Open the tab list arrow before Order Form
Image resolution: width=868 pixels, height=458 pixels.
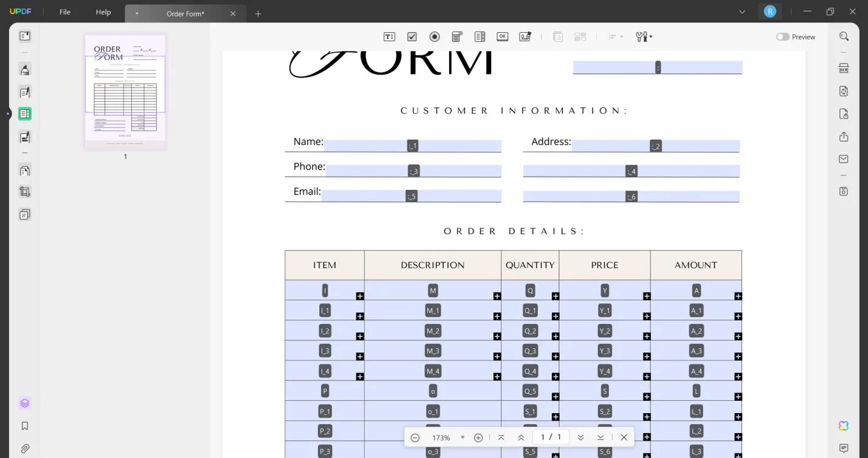click(137, 13)
